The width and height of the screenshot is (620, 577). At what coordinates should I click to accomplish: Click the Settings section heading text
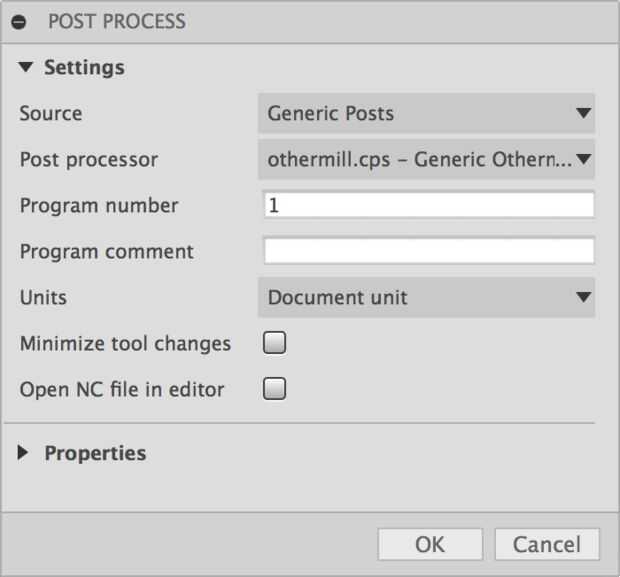[x=84, y=68]
